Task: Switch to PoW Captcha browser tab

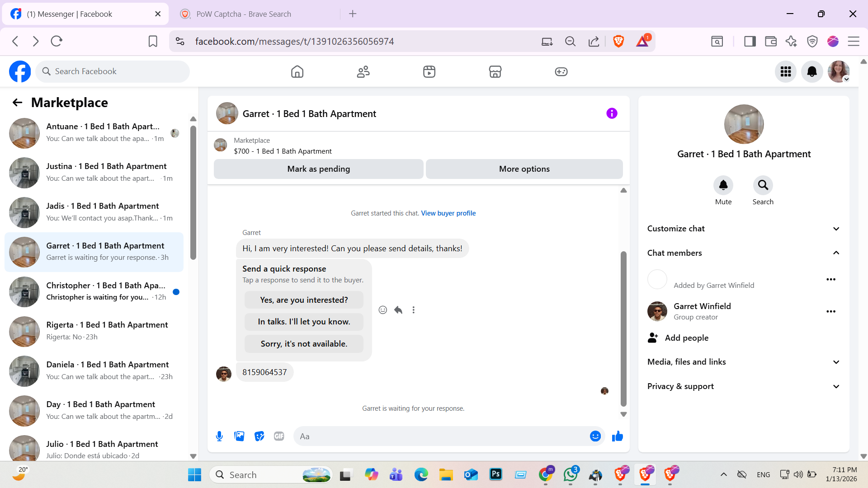Action: pos(244,14)
